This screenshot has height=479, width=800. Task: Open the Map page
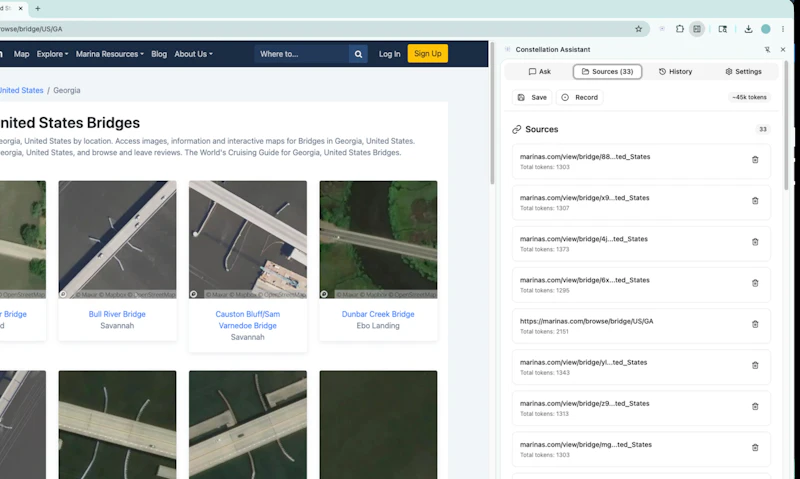click(21, 54)
